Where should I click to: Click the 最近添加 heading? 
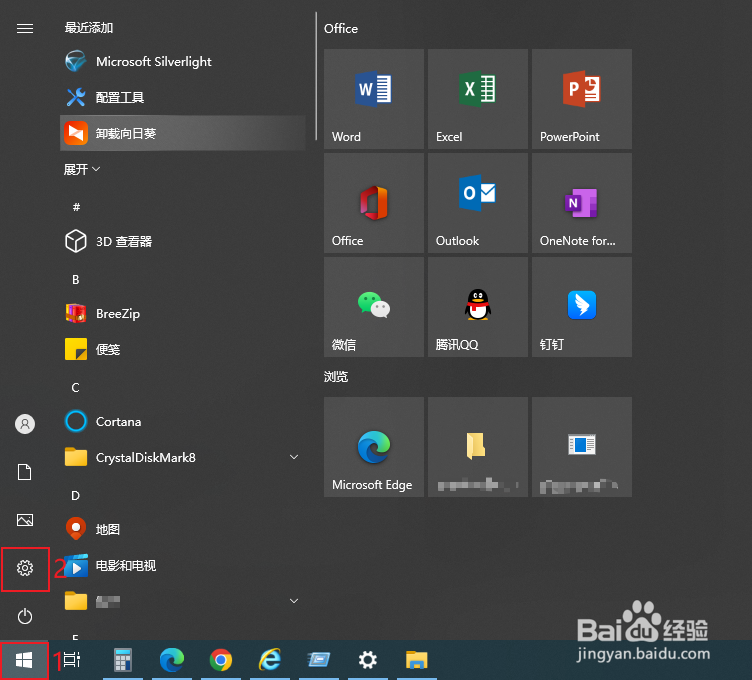[89, 28]
